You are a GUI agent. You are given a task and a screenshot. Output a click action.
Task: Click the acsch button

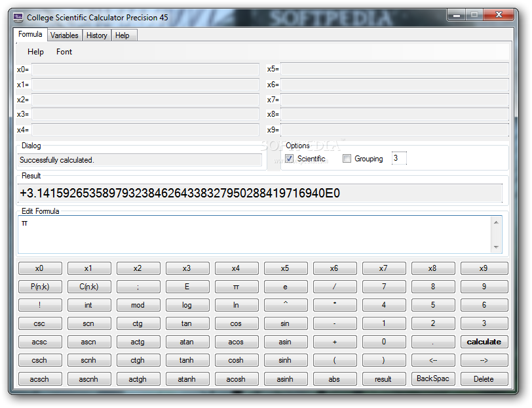(x=40, y=378)
